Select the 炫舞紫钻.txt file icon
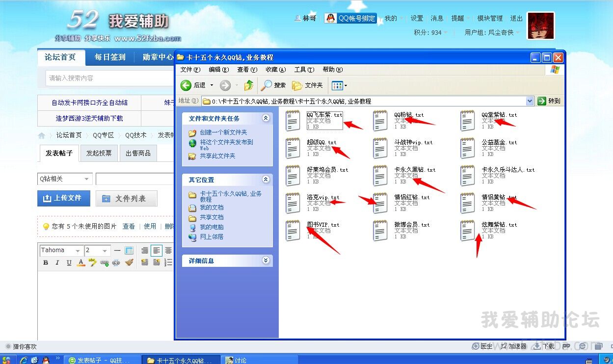The image size is (613, 364). (x=468, y=231)
